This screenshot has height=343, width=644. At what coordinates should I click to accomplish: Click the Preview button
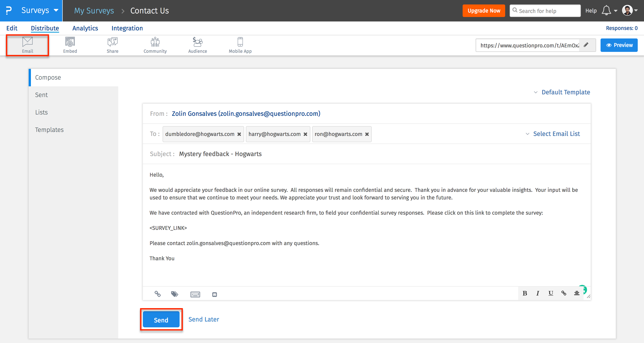[619, 45]
